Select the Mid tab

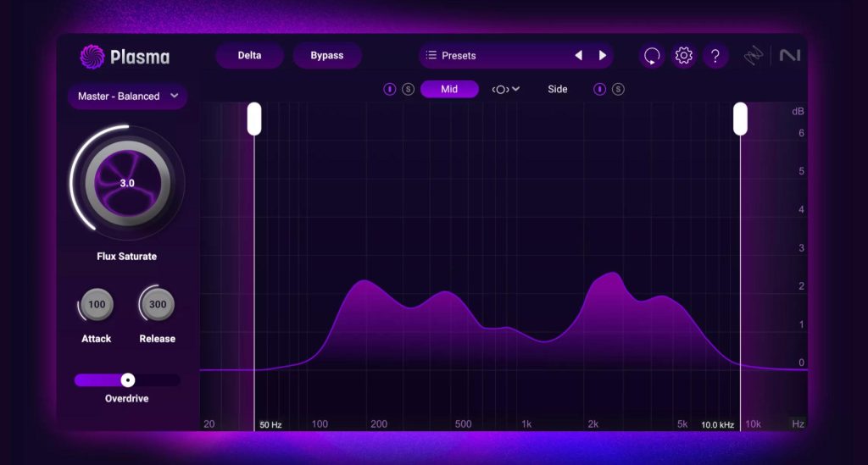pos(449,89)
